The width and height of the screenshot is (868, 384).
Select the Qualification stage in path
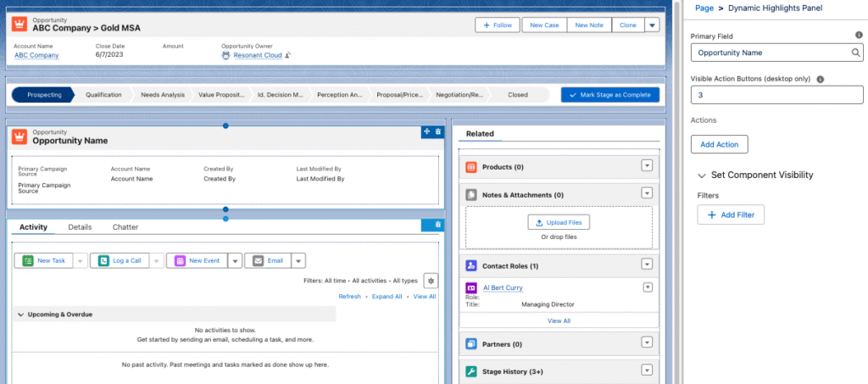(x=103, y=95)
